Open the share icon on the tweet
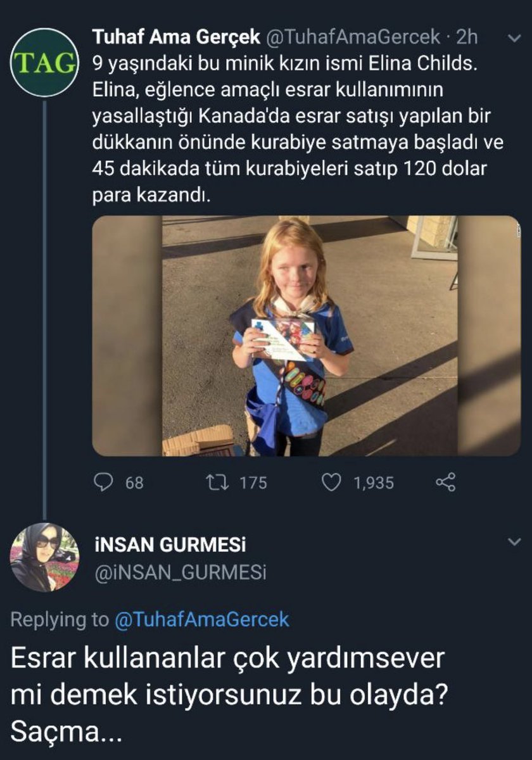532x760 pixels. click(x=445, y=483)
